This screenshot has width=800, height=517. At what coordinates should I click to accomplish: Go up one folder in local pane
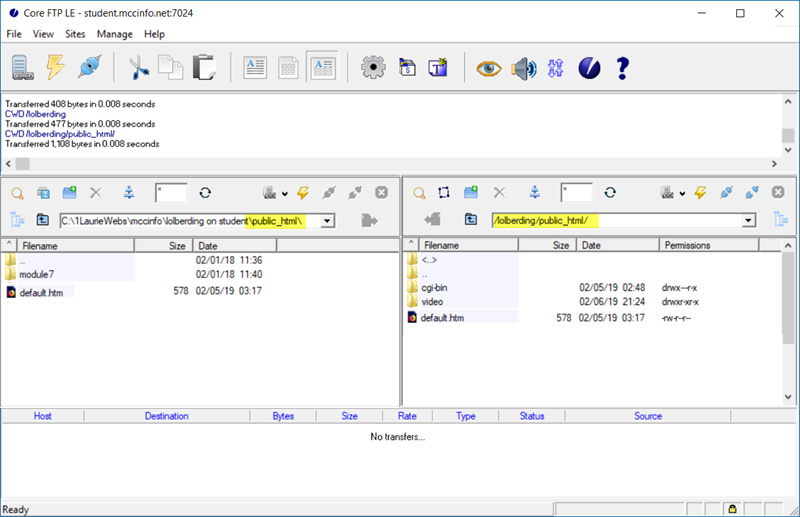[43, 219]
